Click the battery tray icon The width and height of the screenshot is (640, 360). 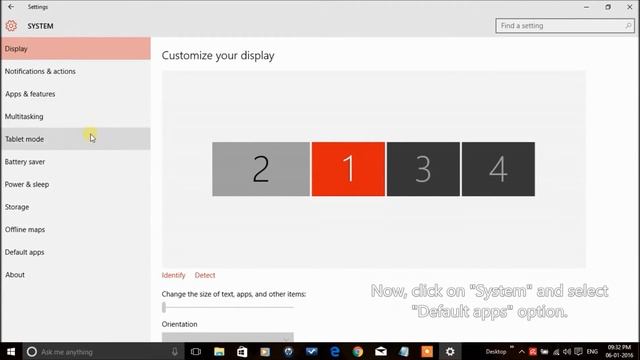tap(544, 351)
